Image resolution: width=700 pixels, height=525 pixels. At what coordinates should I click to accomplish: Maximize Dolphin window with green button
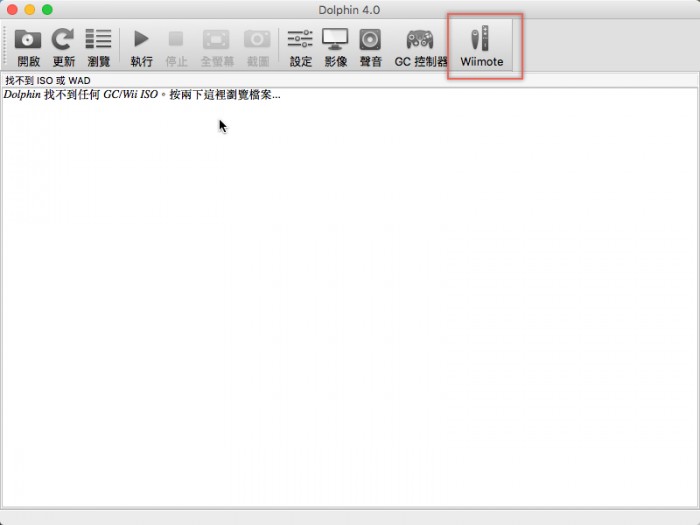coord(47,9)
